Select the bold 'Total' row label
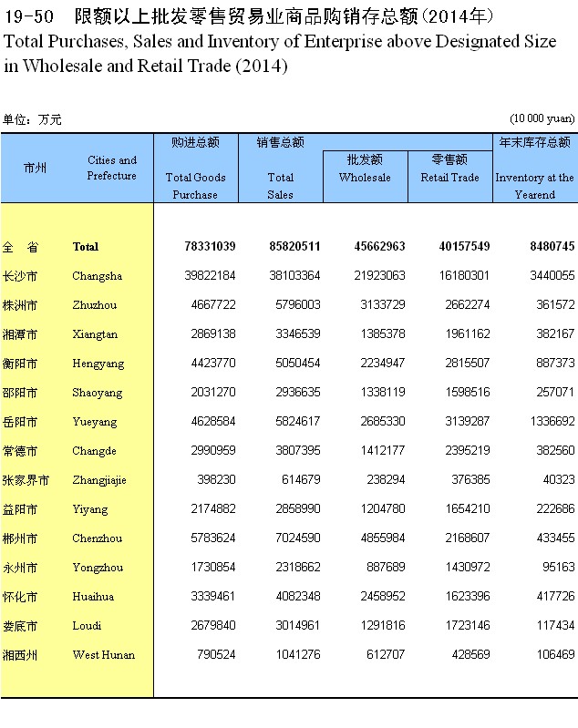 point(85,247)
